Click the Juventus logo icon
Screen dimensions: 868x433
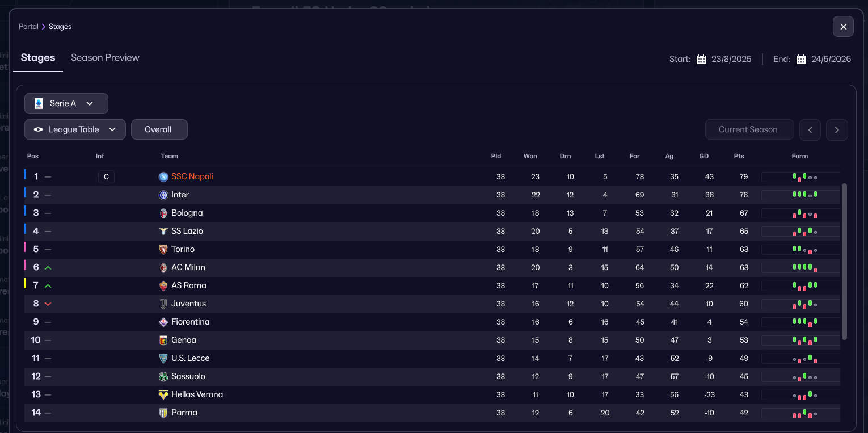[163, 304]
